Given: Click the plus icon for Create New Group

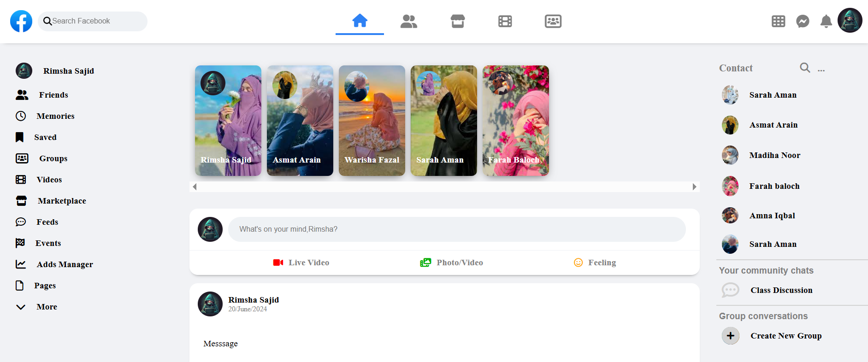Looking at the screenshot, I should point(731,336).
